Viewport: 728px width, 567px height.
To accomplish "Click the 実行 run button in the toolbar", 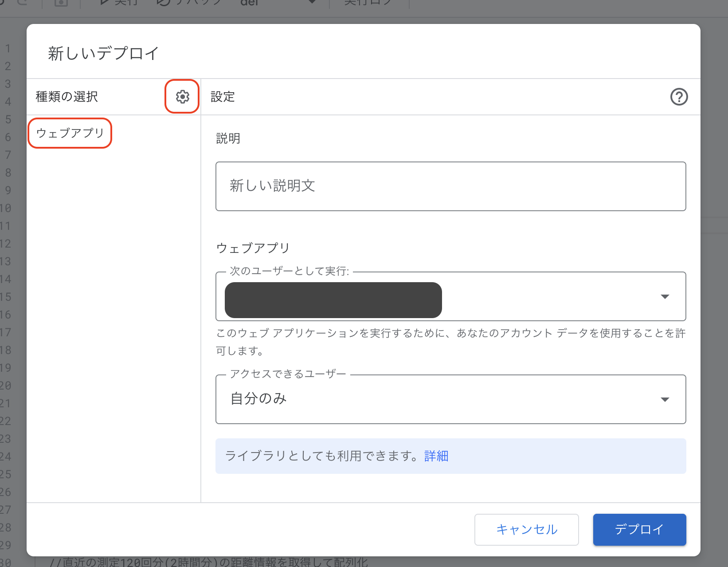I will pos(120,3).
